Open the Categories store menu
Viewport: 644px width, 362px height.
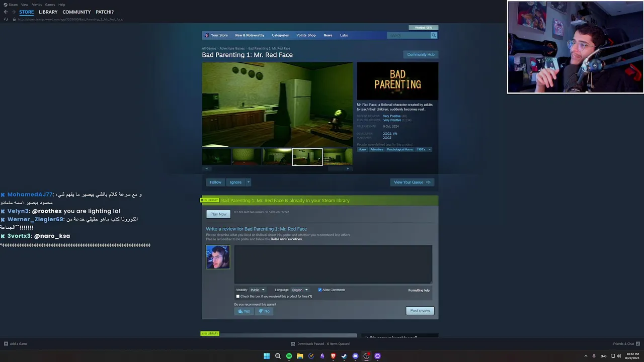tap(280, 35)
